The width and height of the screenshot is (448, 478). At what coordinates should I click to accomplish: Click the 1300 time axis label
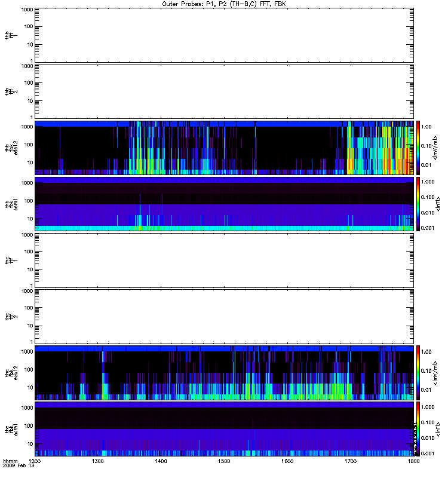point(98,461)
